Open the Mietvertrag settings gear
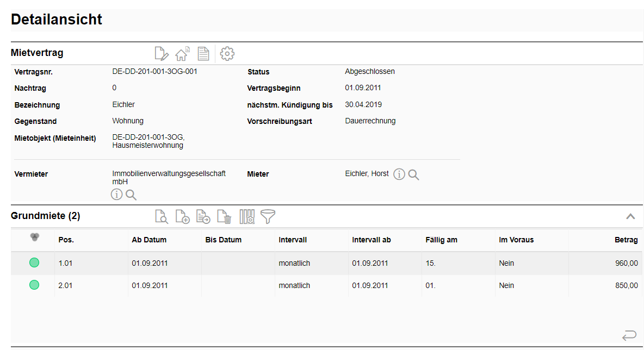Viewport: 644px width, 350px height. [227, 54]
